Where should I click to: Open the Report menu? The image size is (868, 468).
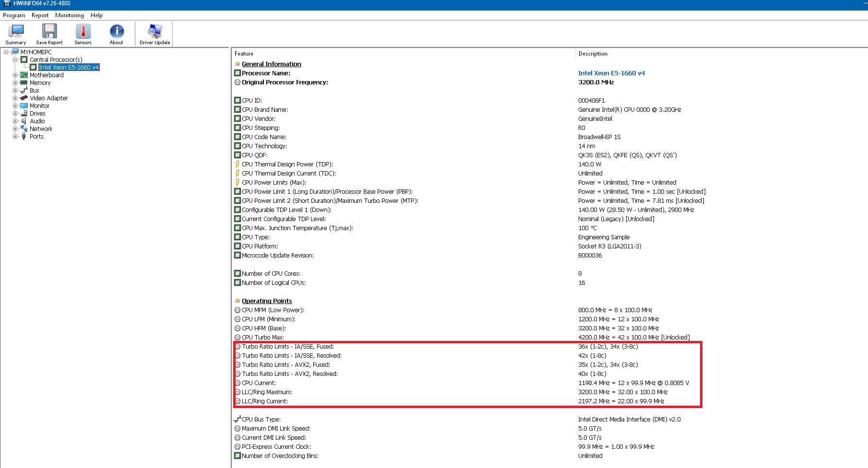click(40, 15)
